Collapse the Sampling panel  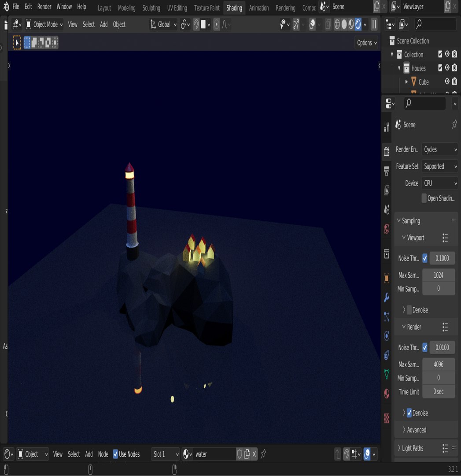pyautogui.click(x=411, y=221)
